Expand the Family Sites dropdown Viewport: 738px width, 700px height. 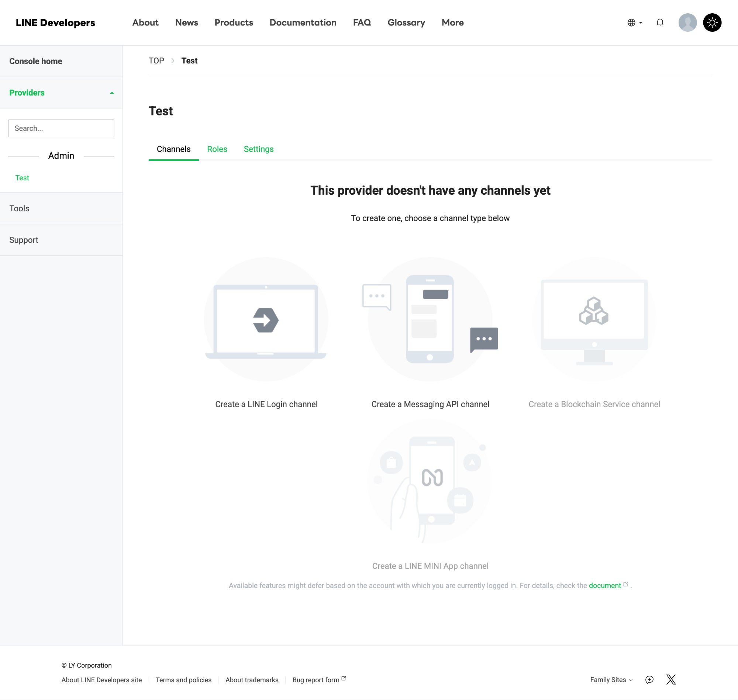[611, 680]
